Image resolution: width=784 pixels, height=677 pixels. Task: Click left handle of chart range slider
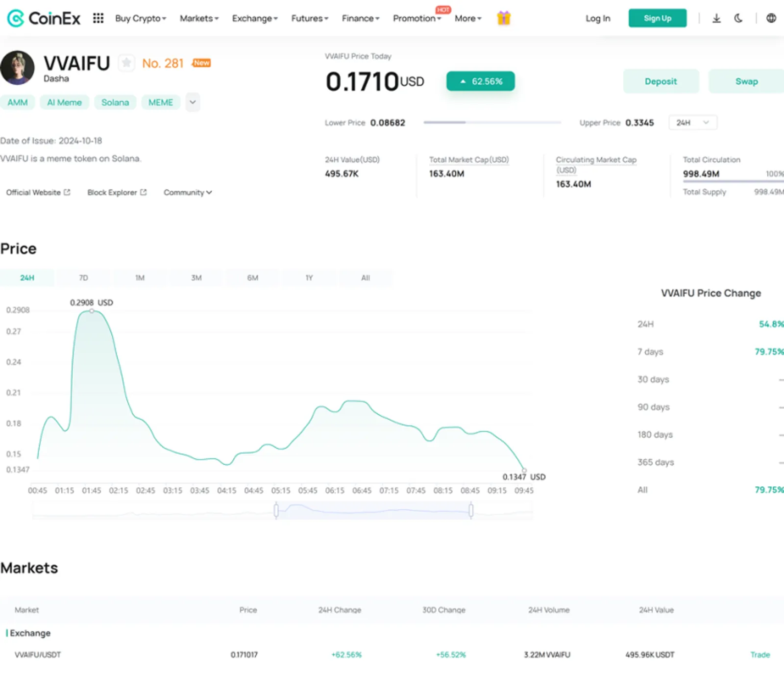(276, 510)
